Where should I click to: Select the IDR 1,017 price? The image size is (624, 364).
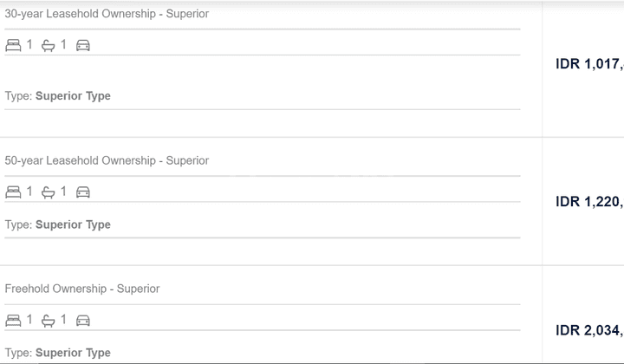pos(589,64)
